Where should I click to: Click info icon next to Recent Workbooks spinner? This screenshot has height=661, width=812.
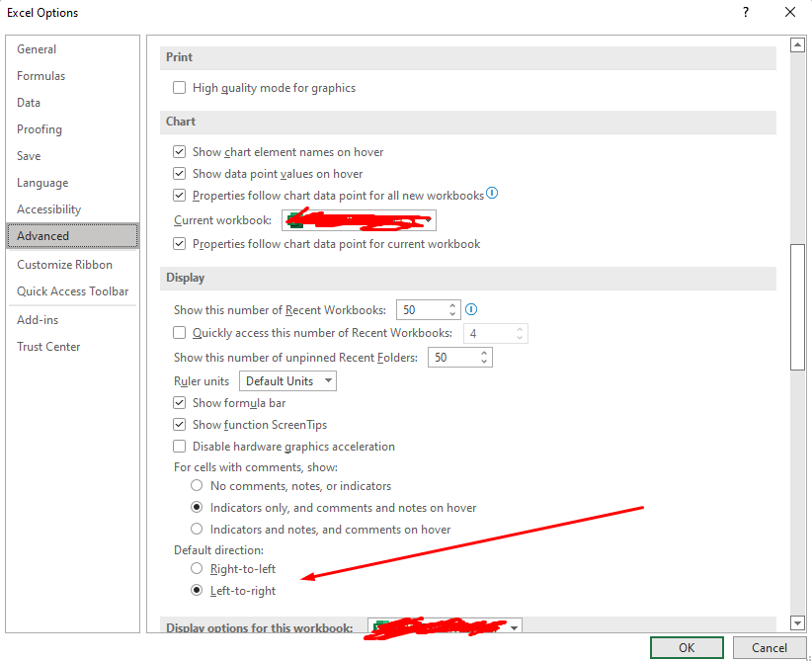click(471, 309)
